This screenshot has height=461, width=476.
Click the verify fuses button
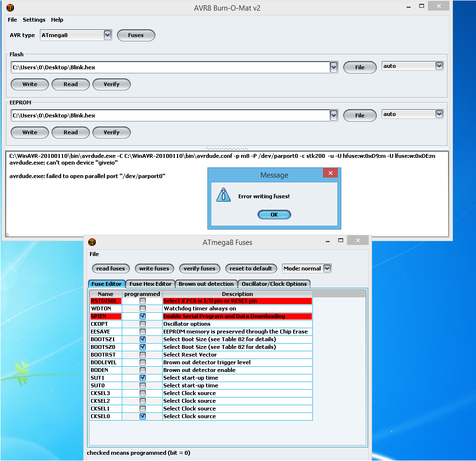pos(199,269)
